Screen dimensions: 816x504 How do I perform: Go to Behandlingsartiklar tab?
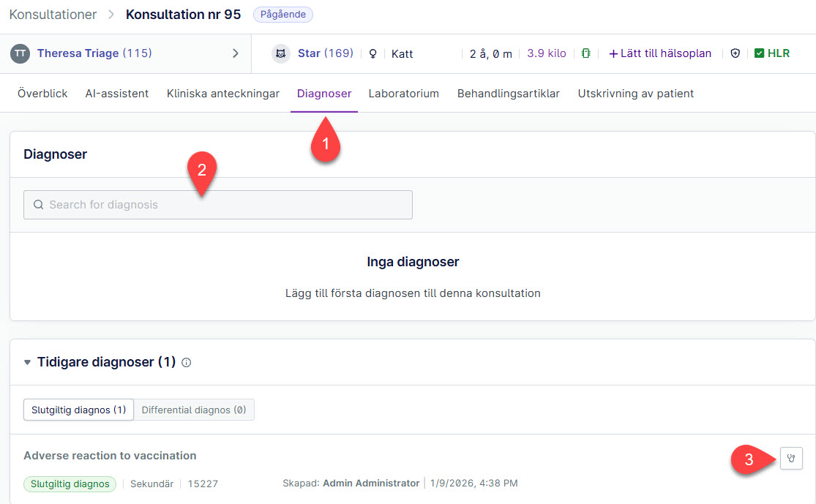pos(509,94)
